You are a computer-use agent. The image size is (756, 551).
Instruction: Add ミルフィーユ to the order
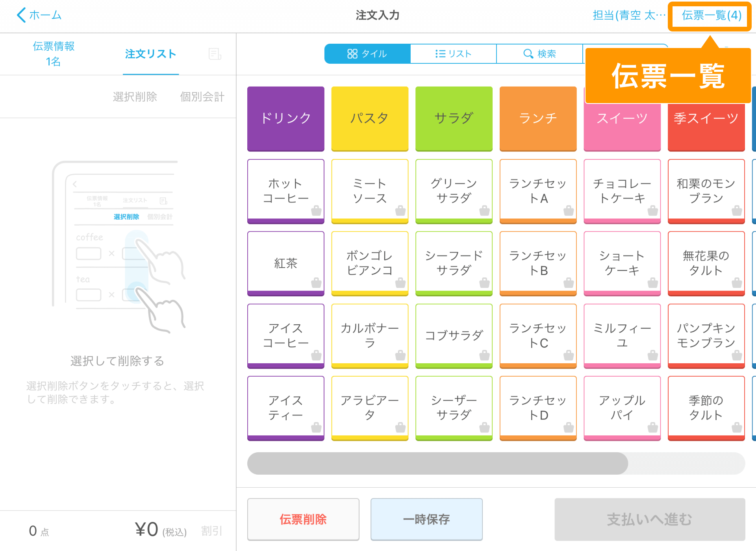(x=622, y=336)
